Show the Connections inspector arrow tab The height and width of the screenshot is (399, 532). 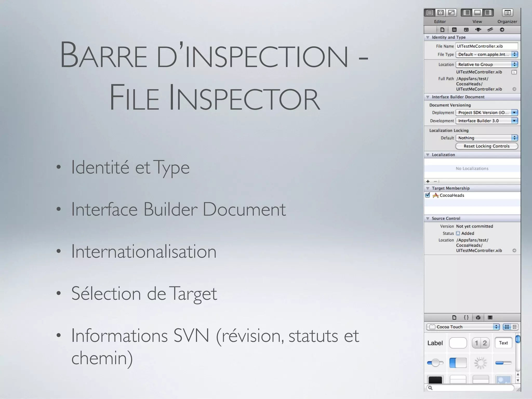502,30
